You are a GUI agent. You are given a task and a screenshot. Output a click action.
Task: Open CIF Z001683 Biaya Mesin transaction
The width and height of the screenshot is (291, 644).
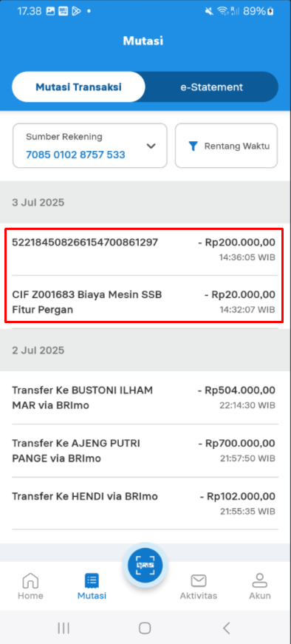pos(143,302)
